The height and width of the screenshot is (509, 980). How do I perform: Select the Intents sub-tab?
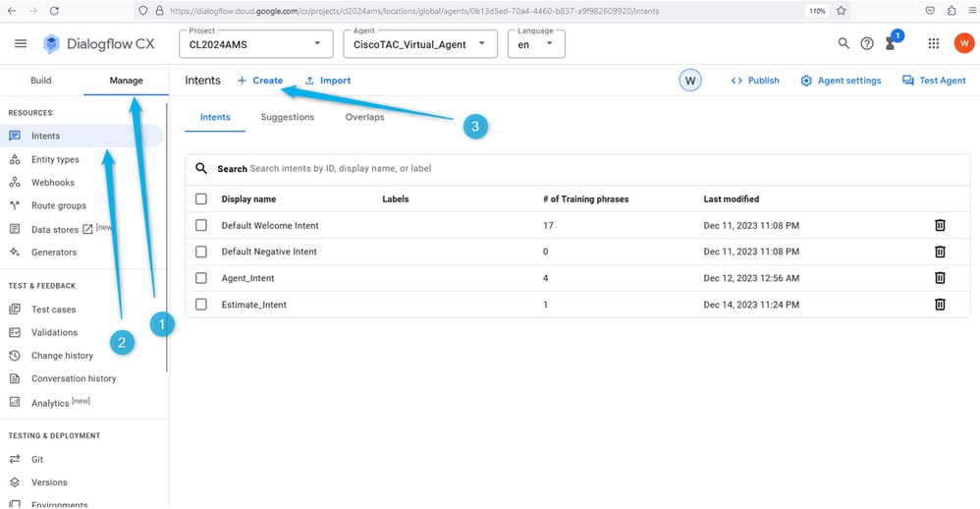coord(215,117)
